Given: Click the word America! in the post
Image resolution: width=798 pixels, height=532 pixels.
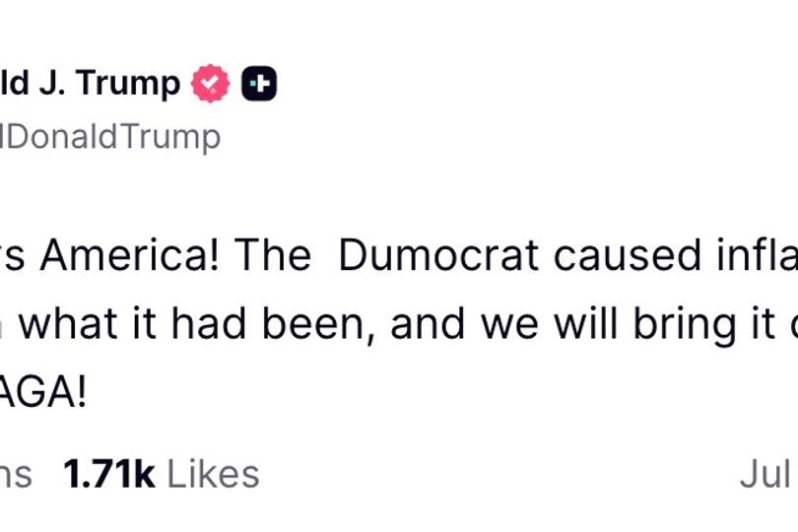Looking at the screenshot, I should [130, 254].
